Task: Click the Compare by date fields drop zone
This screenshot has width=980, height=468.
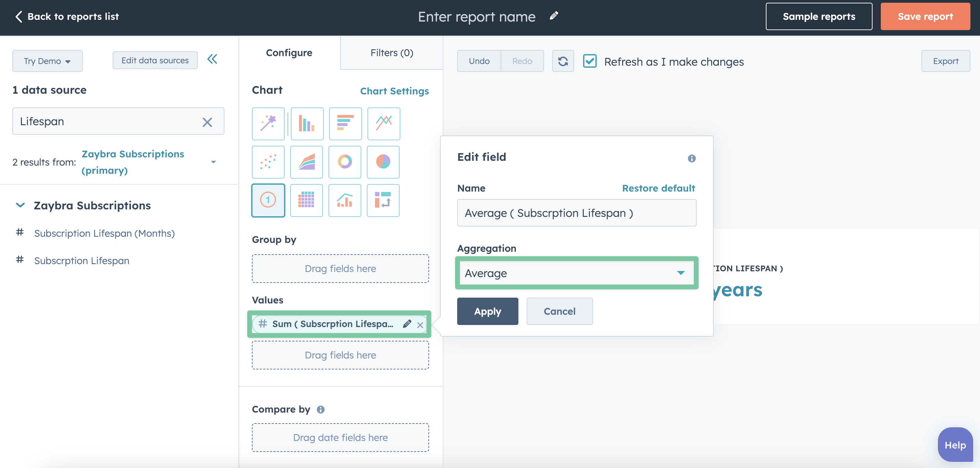Action: (x=340, y=438)
